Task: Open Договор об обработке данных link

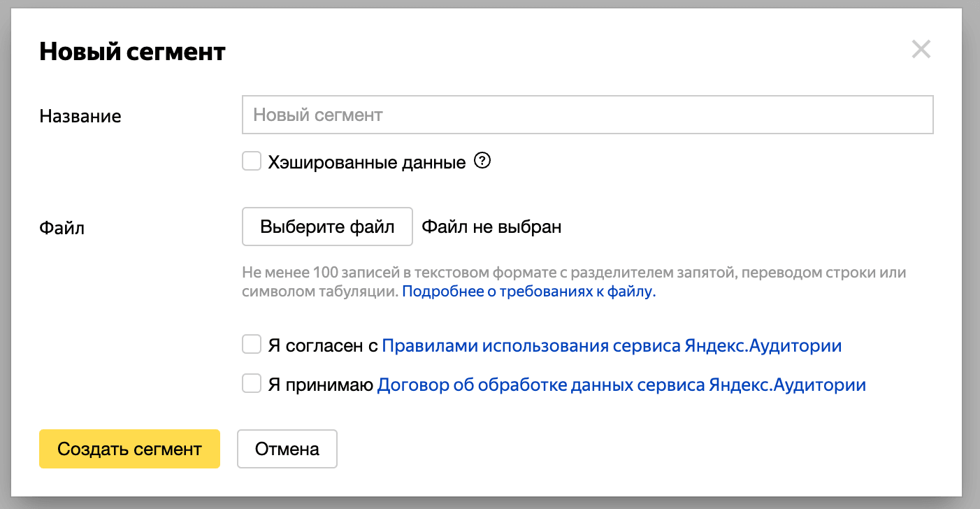Action: [x=621, y=385]
